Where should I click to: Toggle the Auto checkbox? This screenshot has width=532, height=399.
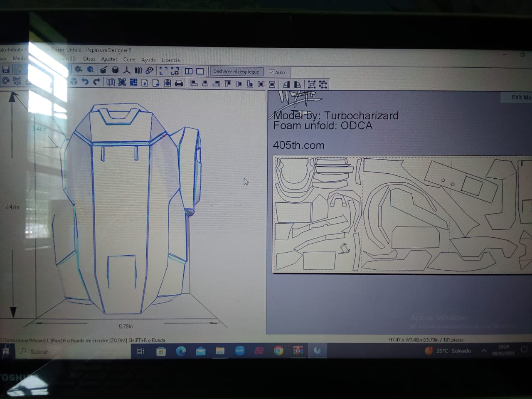271,72
